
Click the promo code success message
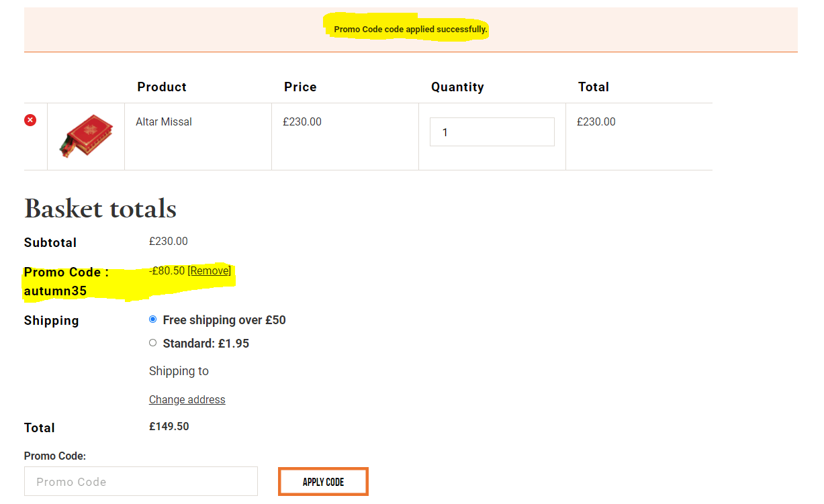(x=410, y=30)
